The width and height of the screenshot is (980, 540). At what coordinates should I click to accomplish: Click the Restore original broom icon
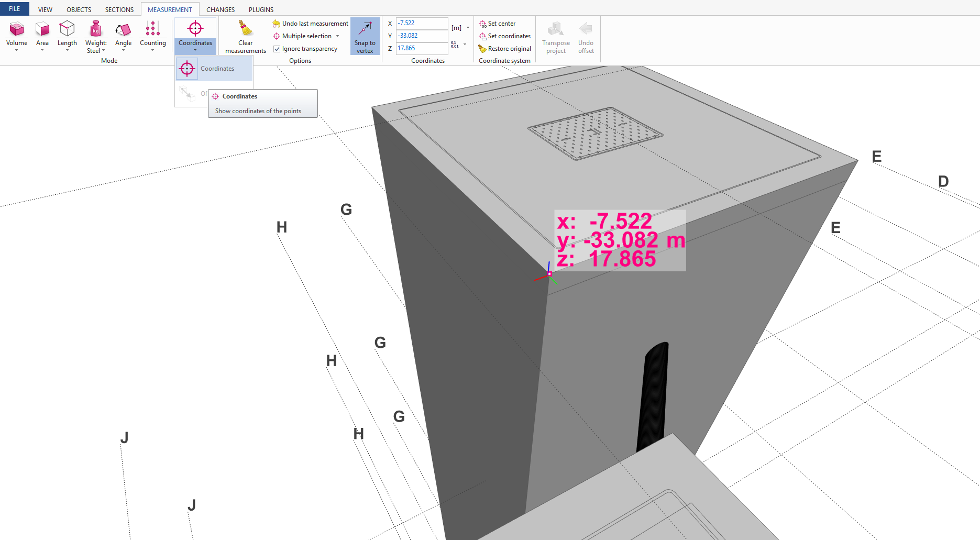coord(482,49)
